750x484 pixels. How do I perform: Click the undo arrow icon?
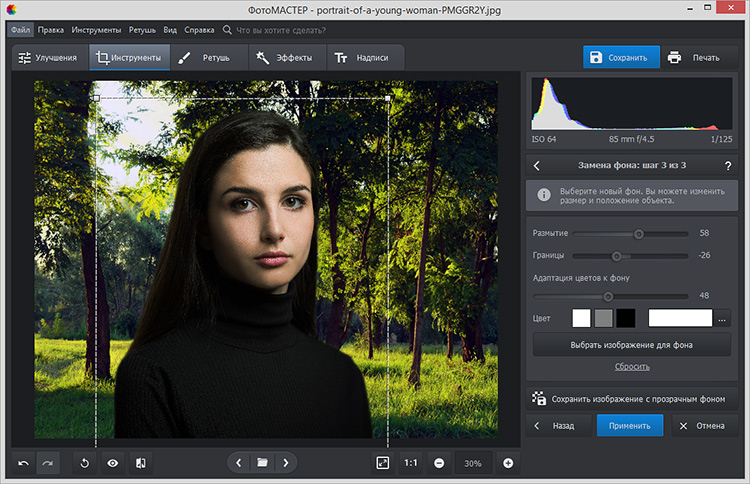coord(23,463)
